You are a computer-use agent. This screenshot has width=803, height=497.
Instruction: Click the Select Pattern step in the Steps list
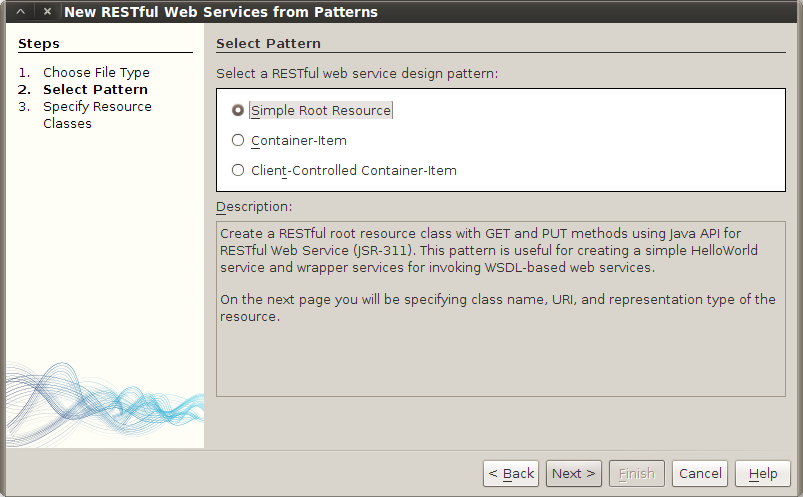(95, 90)
